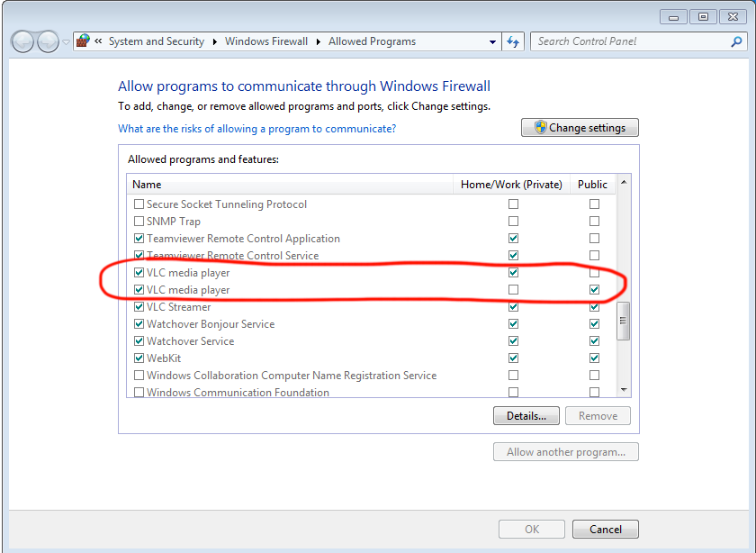Toggle WebKit checkbox
The image size is (756, 553).
click(139, 358)
